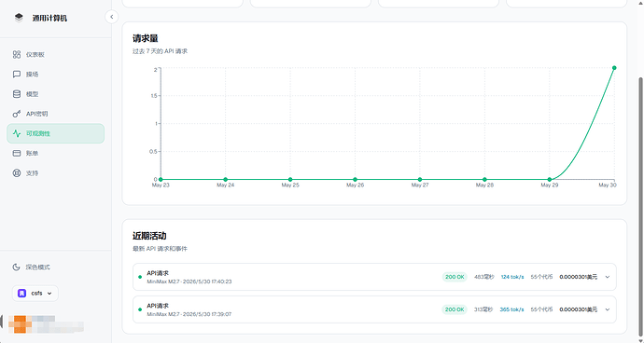Collapse the sidebar with the chevron button
This screenshot has width=644, height=343.
point(111,17)
